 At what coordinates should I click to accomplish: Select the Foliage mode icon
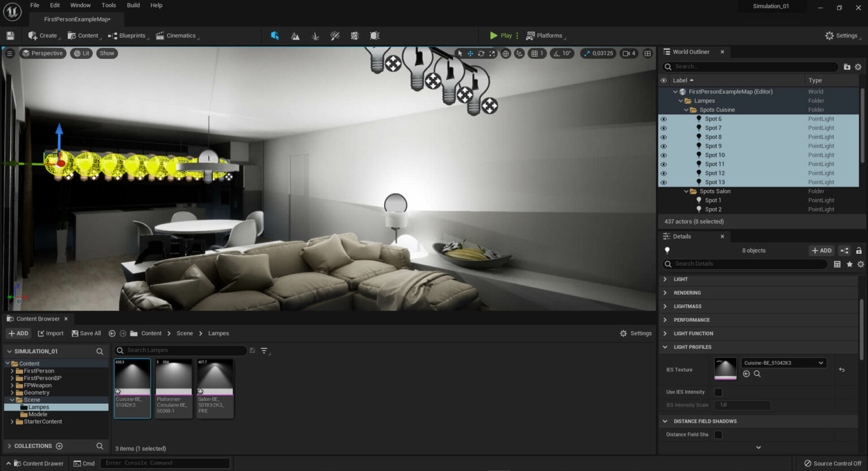(x=315, y=36)
